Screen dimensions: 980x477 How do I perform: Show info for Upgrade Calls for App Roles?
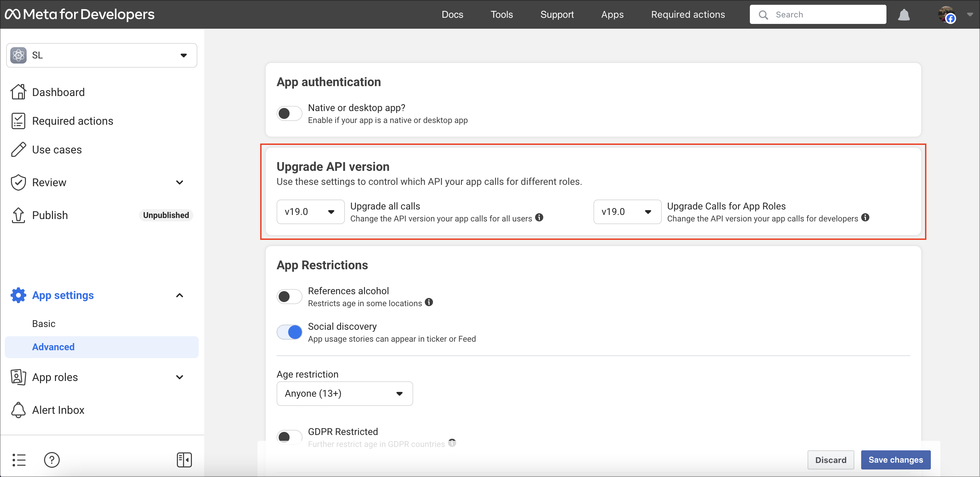(865, 217)
